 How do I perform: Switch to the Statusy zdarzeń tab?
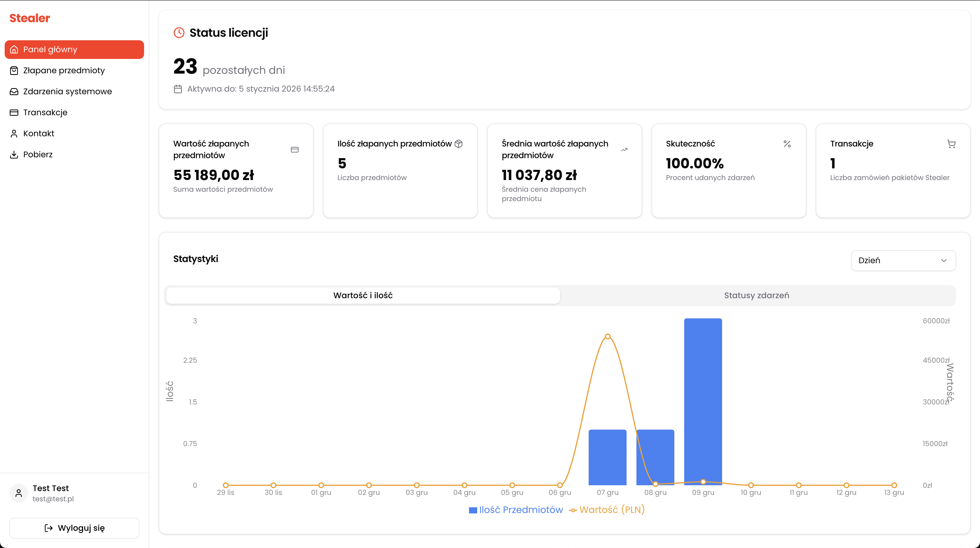pos(756,295)
